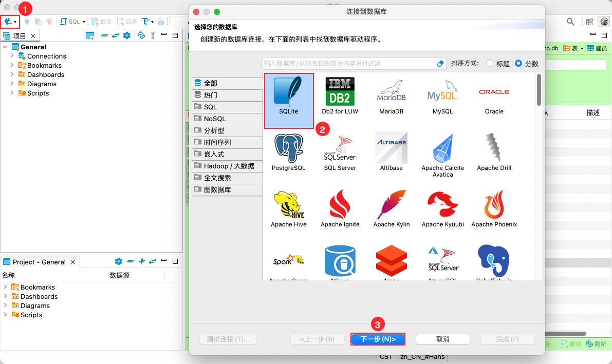Screen dimensions: 612x364
Task: Sort drivers by 标题 radio button
Action: [x=490, y=63]
